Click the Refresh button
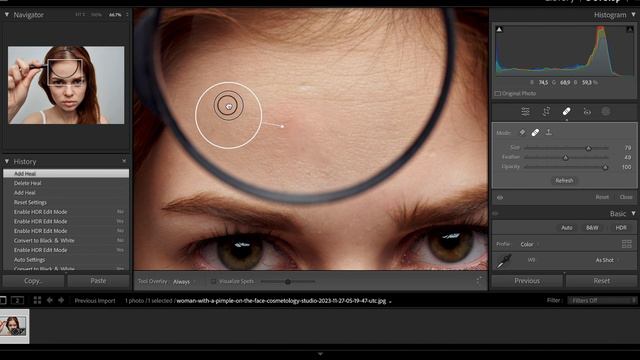 coord(564,180)
